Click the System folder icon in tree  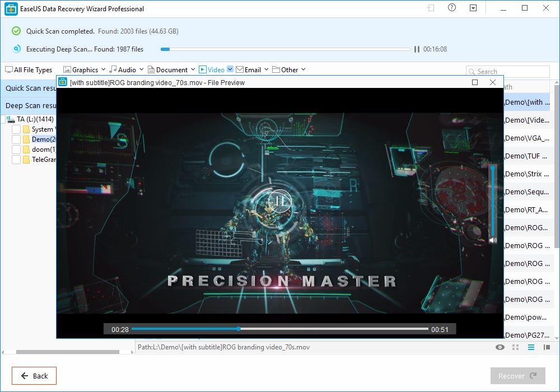pos(26,129)
